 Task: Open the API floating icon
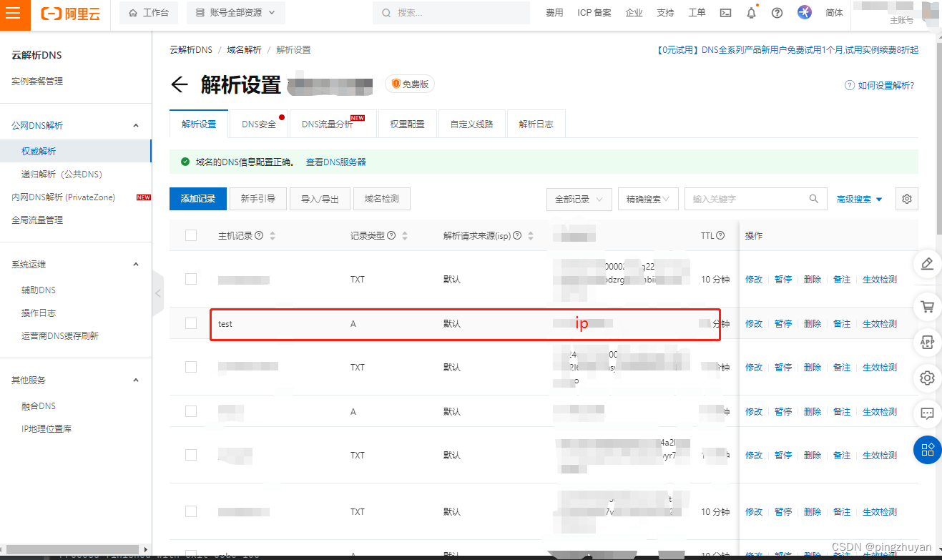(x=928, y=342)
